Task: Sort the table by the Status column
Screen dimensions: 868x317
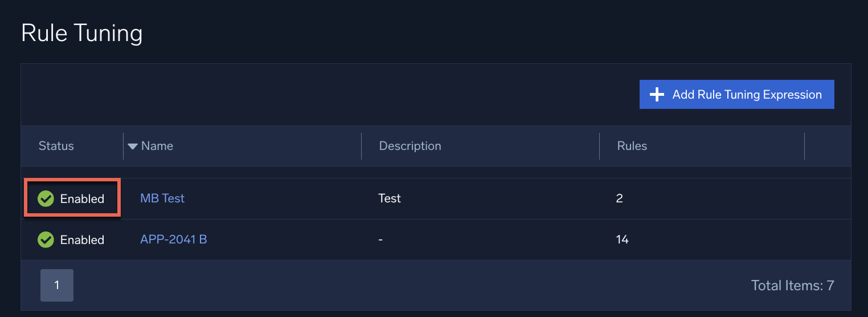Action: point(56,146)
